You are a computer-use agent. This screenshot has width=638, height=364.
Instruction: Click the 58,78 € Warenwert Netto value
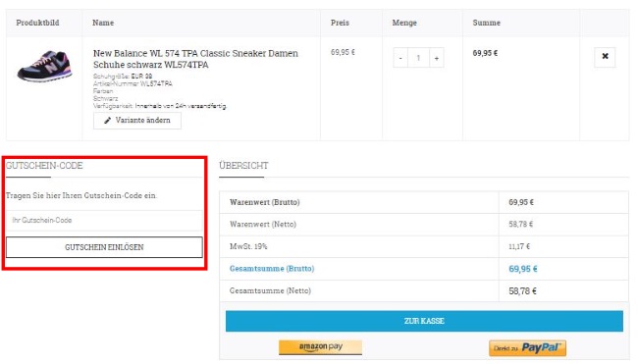click(x=521, y=224)
